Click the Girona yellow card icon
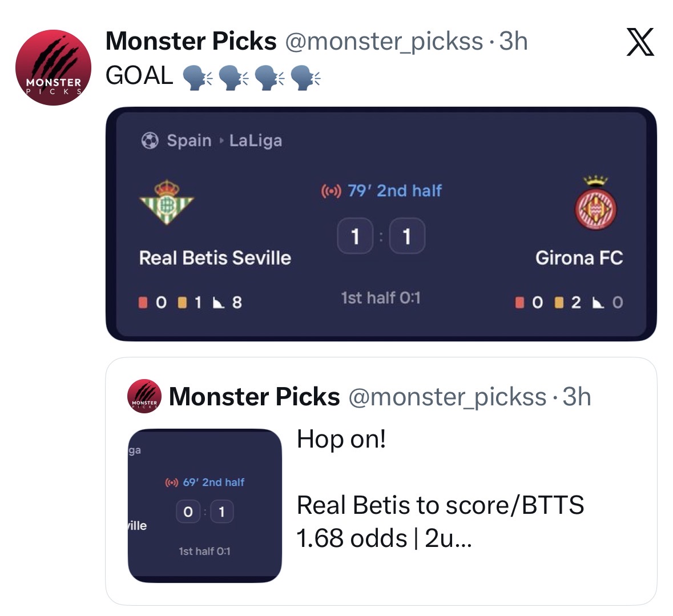 (x=559, y=303)
